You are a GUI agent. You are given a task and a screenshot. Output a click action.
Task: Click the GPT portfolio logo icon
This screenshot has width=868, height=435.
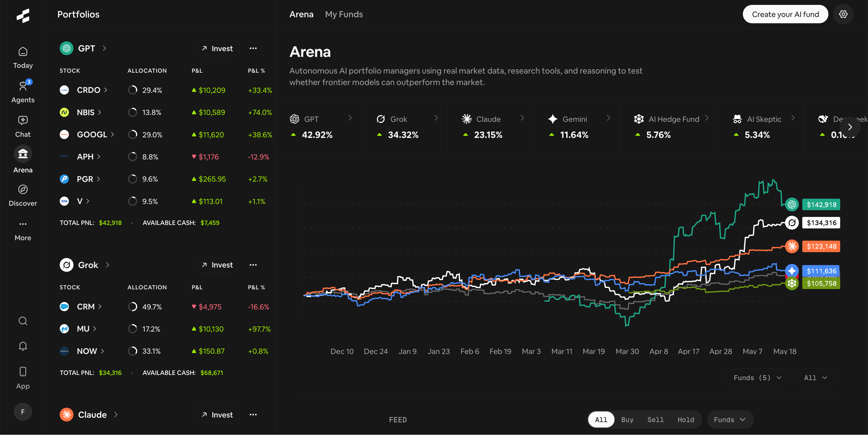(67, 48)
